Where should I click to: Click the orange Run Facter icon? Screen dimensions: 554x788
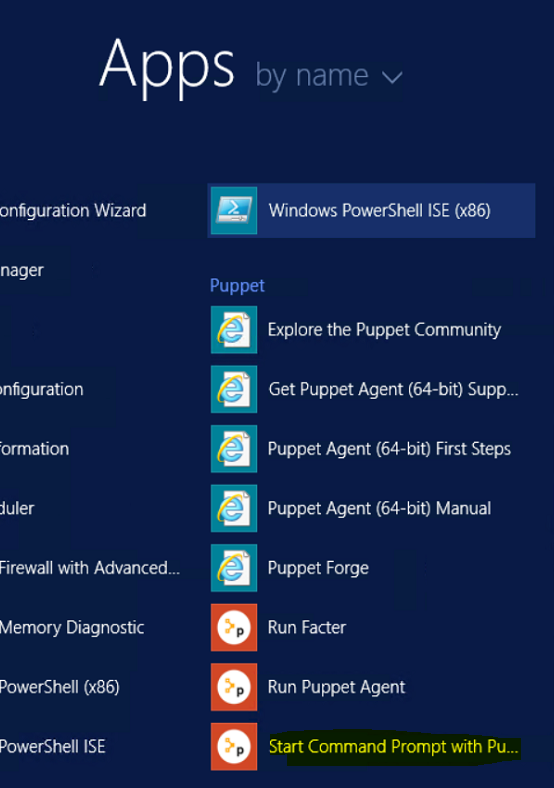point(234,627)
